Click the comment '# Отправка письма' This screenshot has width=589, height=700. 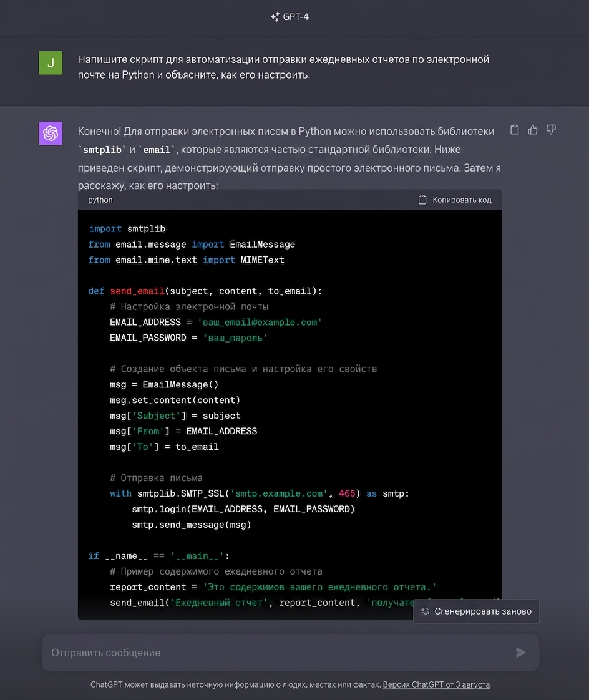point(156,478)
